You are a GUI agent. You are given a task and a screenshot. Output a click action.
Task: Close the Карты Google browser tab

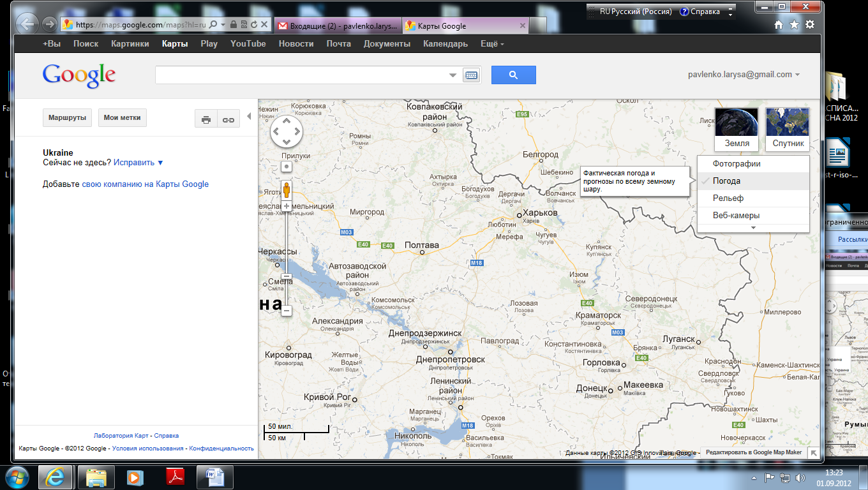pos(523,26)
